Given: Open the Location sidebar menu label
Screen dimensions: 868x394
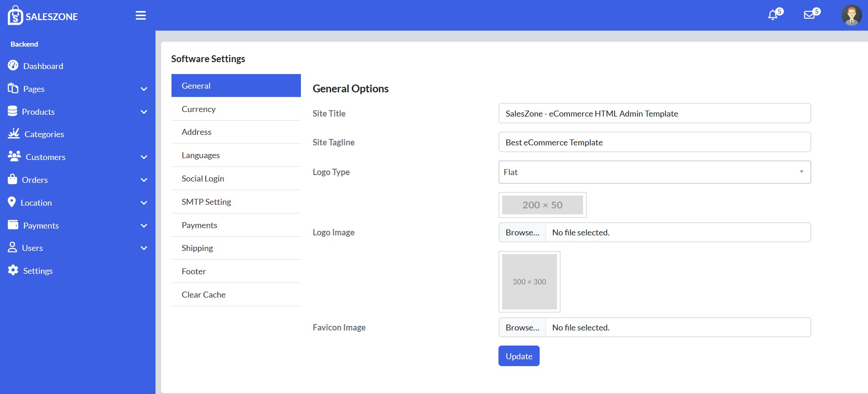Looking at the screenshot, I should point(36,202).
